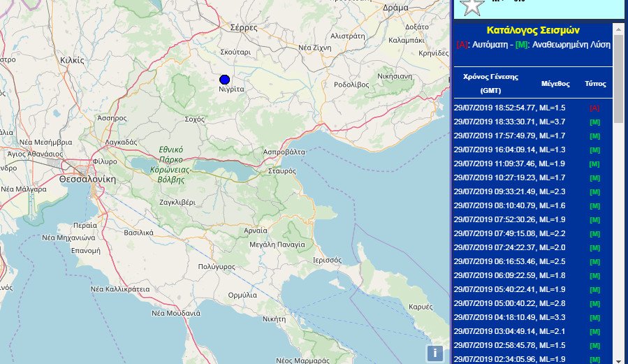Select earthquake 29/07/2019 05:00:40.22, ML=2.8
The height and width of the screenshot is (364, 628).
click(509, 303)
